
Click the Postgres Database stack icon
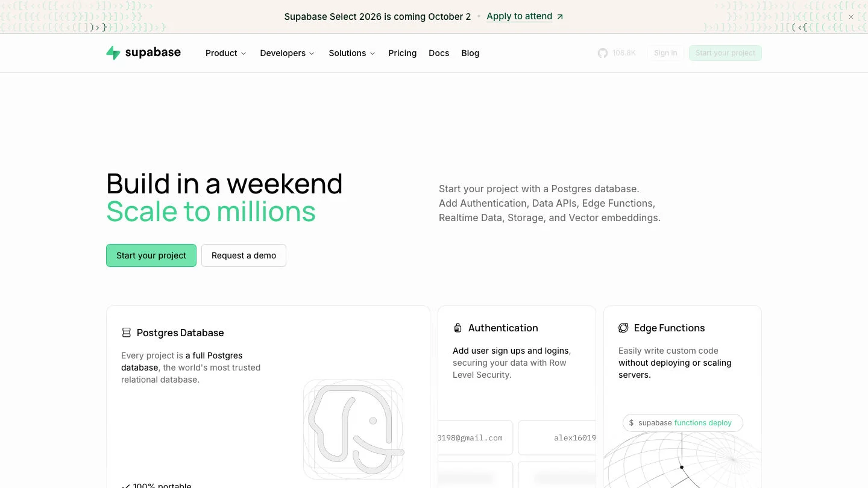pyautogui.click(x=127, y=333)
